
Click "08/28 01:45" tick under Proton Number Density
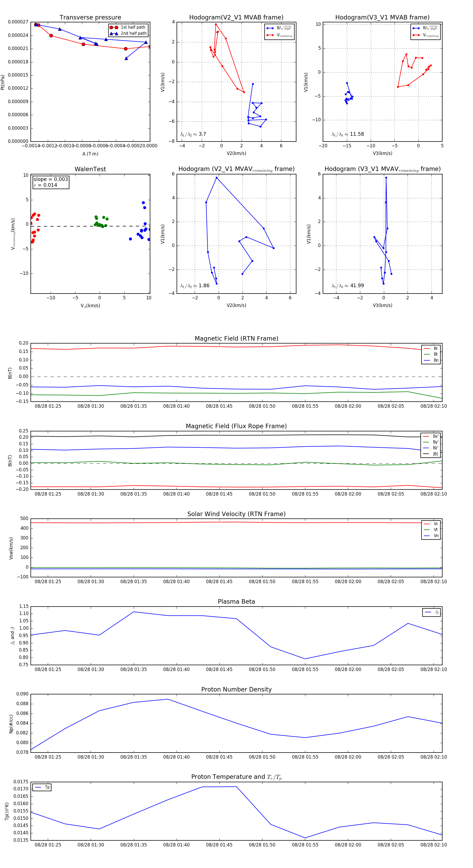pyautogui.click(x=219, y=757)
